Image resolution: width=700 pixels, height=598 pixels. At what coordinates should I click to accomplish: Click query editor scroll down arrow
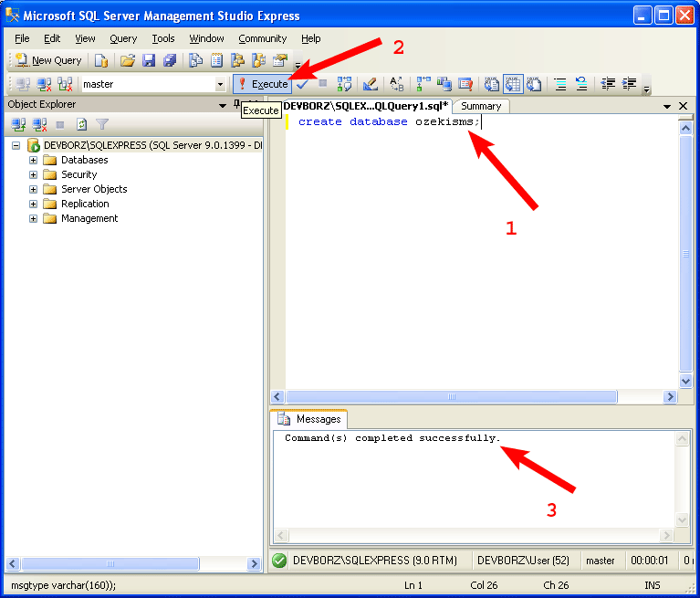(685, 381)
